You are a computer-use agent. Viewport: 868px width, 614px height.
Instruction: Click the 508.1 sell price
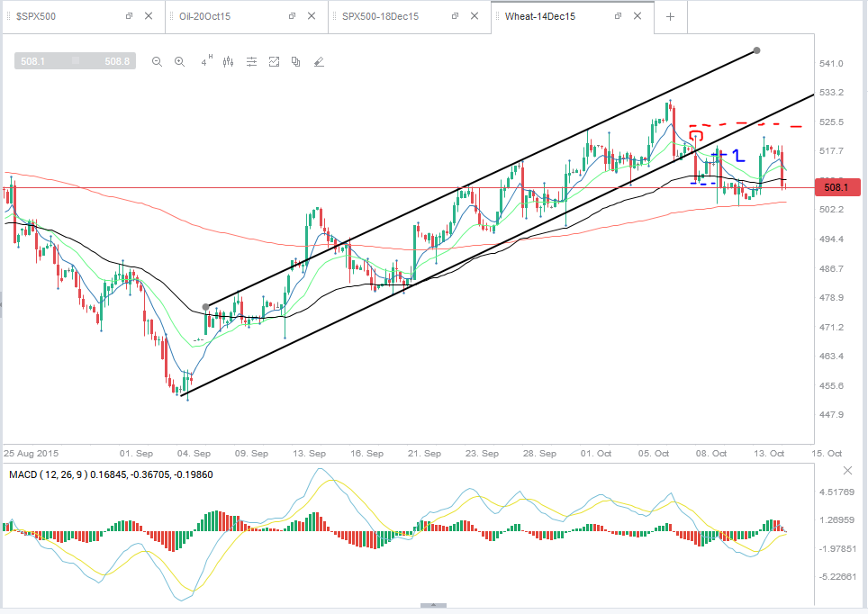tap(33, 61)
